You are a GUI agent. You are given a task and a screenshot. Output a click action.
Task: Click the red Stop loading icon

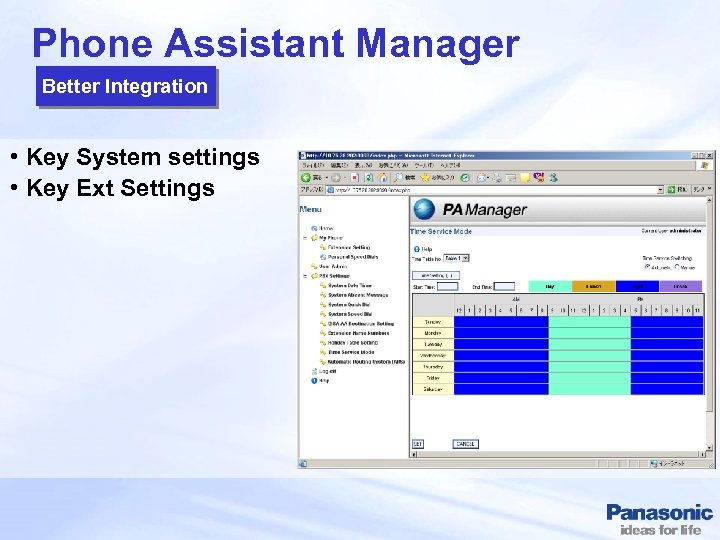coord(354,177)
